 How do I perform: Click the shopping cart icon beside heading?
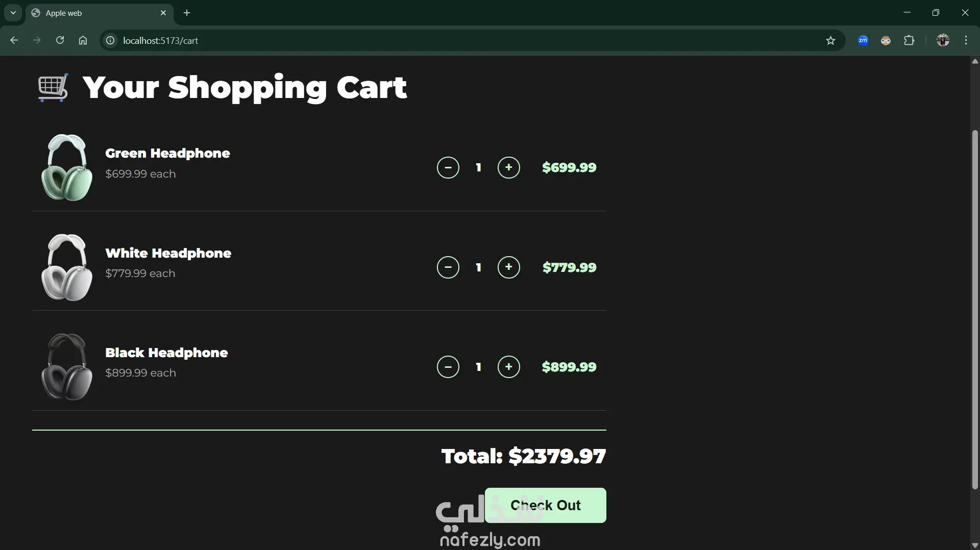[x=53, y=88]
